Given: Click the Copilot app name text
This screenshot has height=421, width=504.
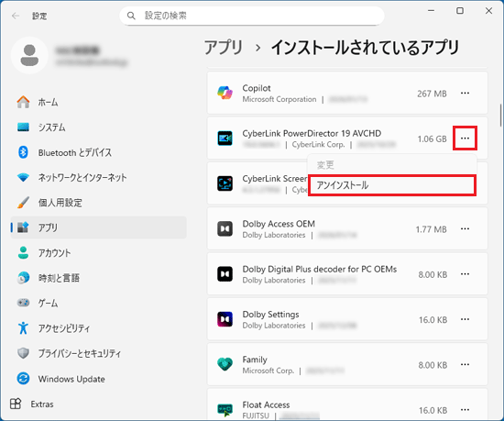Looking at the screenshot, I should (257, 88).
